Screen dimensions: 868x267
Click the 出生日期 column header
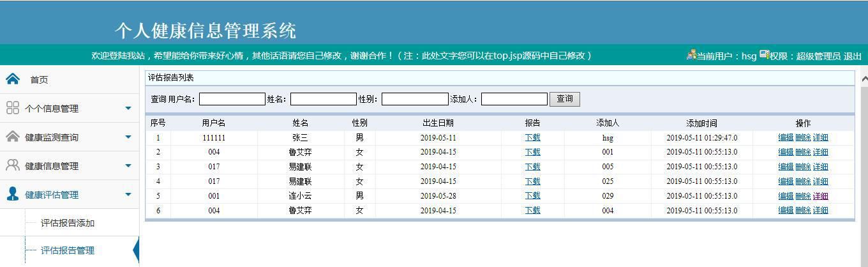[438, 123]
